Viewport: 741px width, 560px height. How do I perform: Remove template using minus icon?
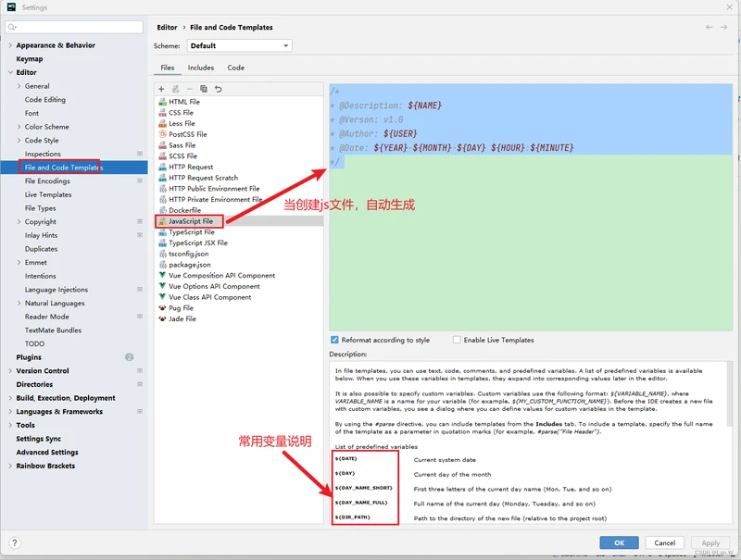tap(190, 89)
